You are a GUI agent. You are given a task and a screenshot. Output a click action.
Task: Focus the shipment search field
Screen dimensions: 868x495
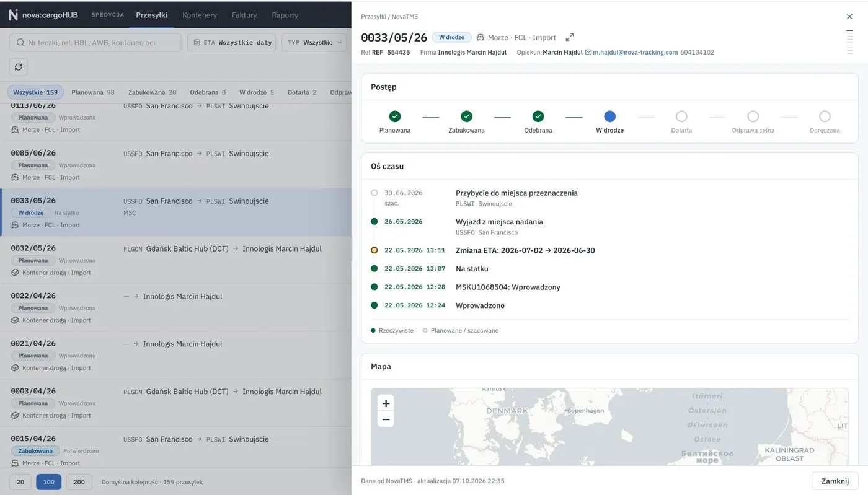95,42
